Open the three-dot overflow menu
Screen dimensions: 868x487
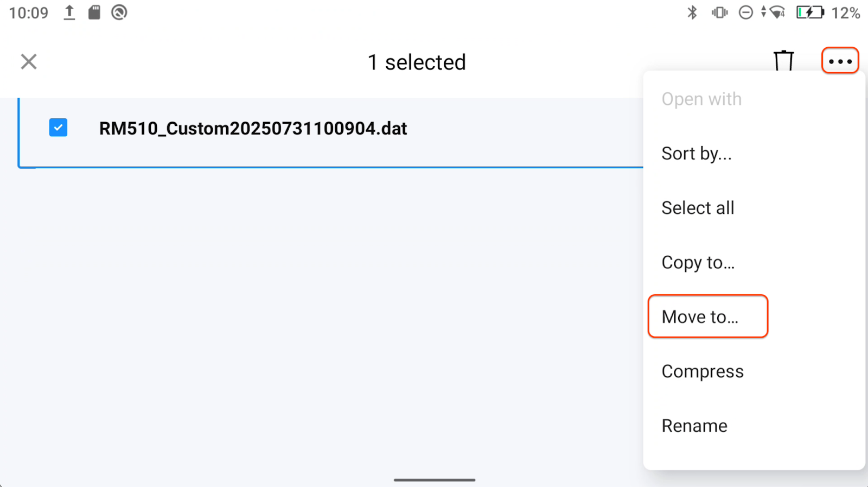(840, 61)
